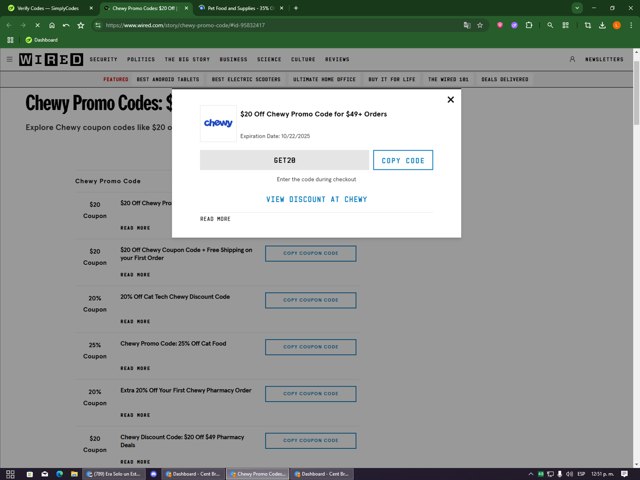
Task: Open browser downloads
Action: click(602, 25)
